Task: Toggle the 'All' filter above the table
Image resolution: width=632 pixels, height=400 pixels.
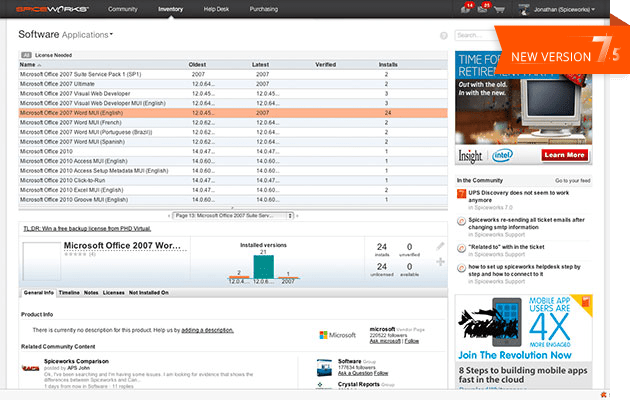Action: [x=25, y=55]
